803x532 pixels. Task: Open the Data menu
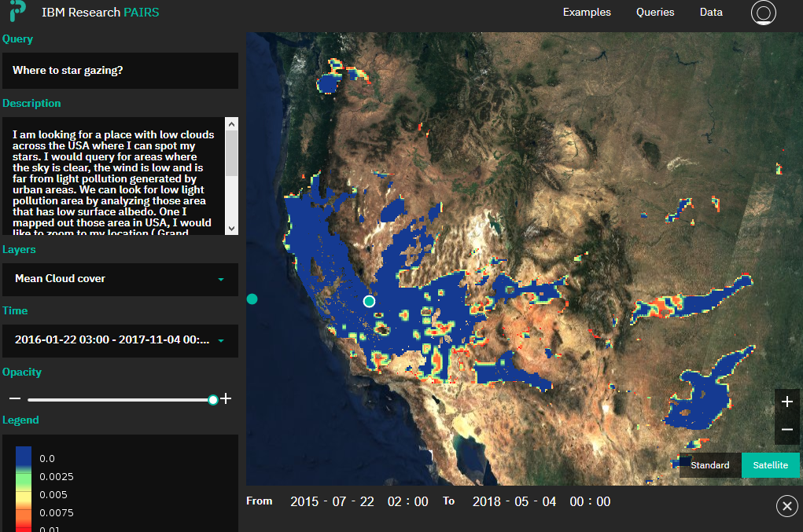click(711, 13)
